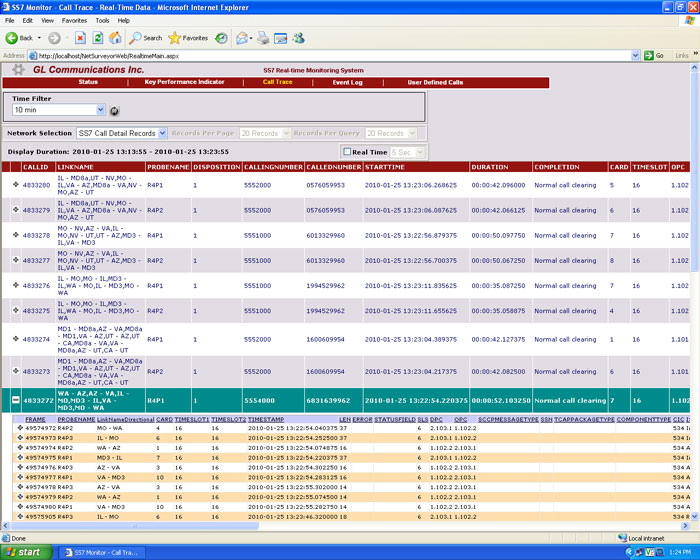Screen dimensions: 700x560
Task: Open the Help menu
Action: tap(124, 21)
